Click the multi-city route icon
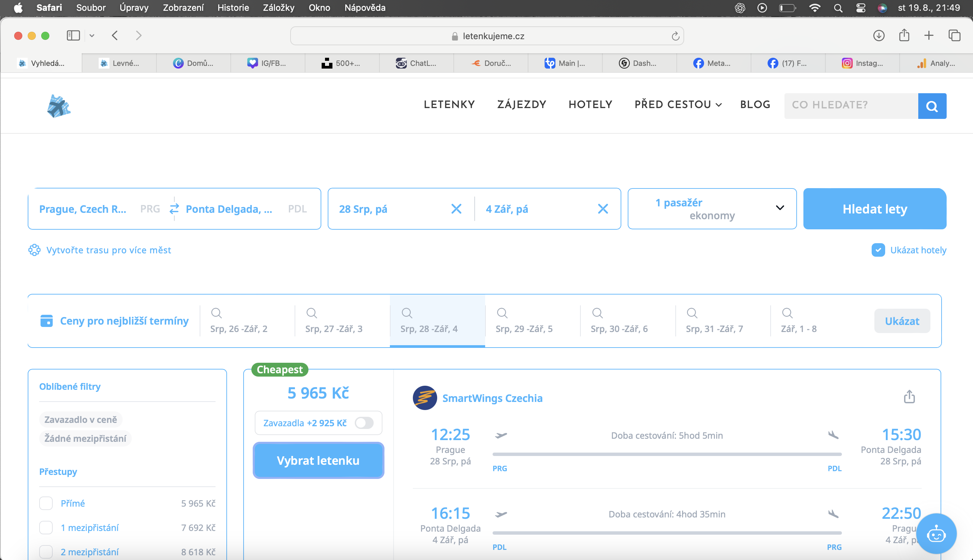The height and width of the screenshot is (560, 973). tap(34, 250)
